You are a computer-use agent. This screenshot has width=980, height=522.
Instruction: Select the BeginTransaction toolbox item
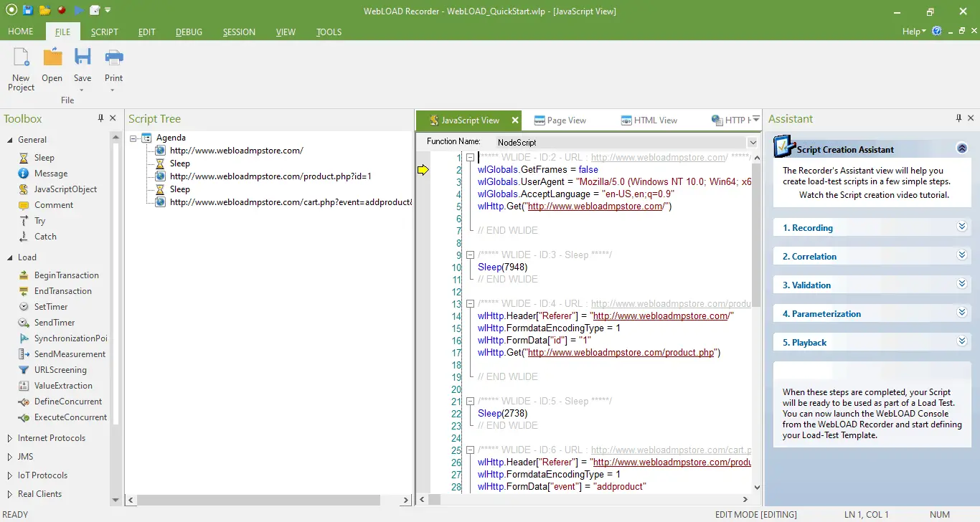66,275
